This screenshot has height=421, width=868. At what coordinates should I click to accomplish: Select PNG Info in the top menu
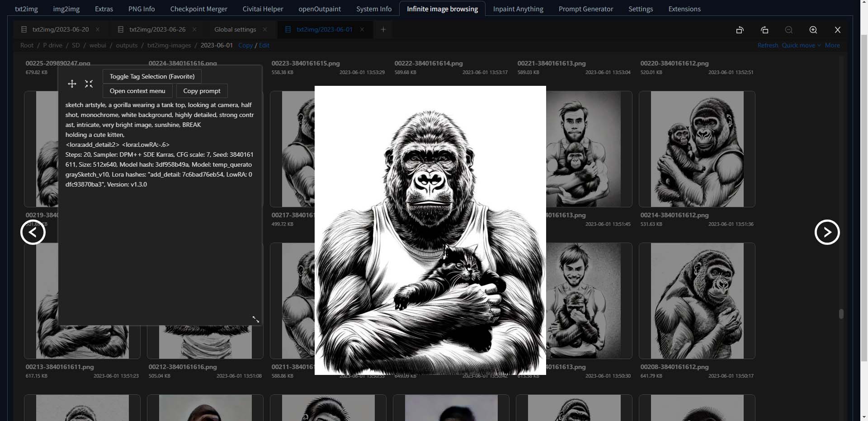(x=141, y=9)
